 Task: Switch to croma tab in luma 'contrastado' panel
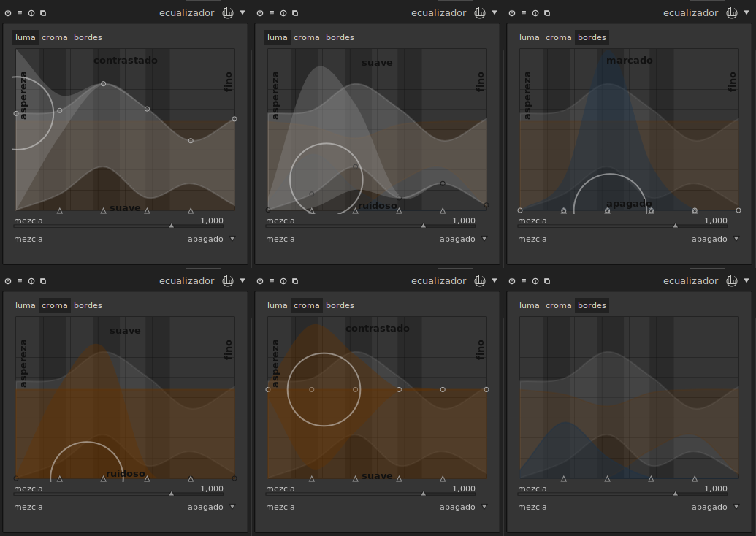click(55, 37)
